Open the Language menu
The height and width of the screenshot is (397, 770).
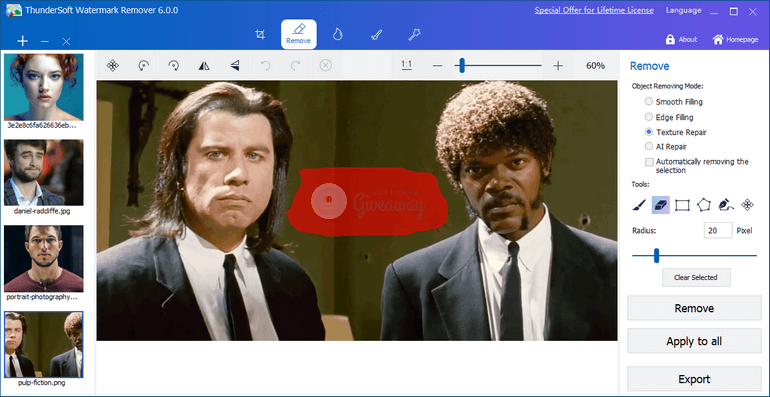[684, 10]
